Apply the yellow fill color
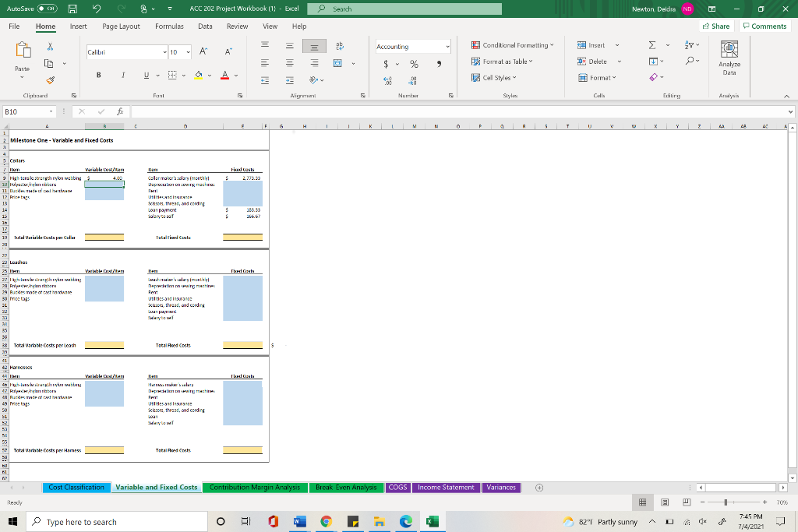 [x=199, y=76]
